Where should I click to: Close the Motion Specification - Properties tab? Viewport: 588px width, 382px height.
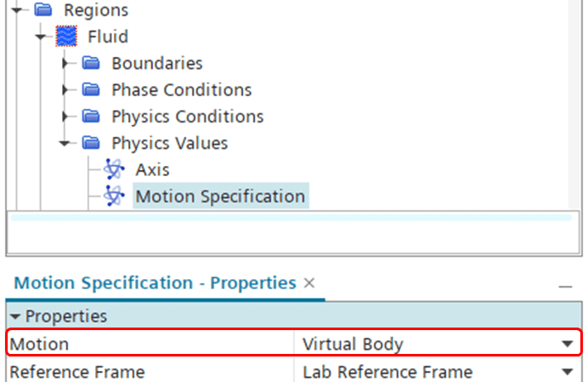(309, 283)
